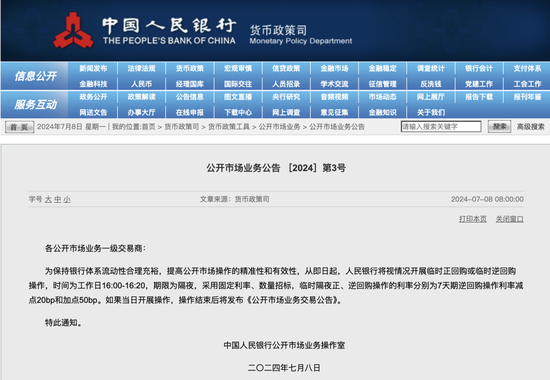Open the 货币政策 menu item
Viewport: 550px width, 380px height.
point(190,68)
